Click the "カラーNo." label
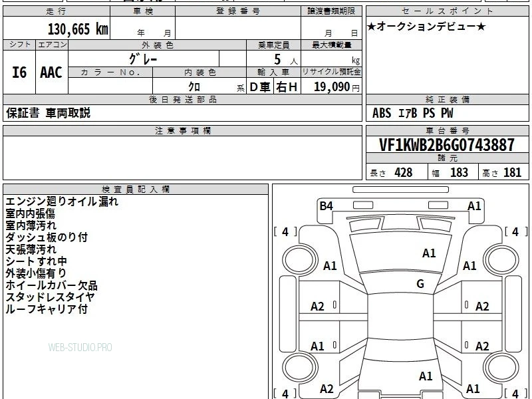 [110, 72]
